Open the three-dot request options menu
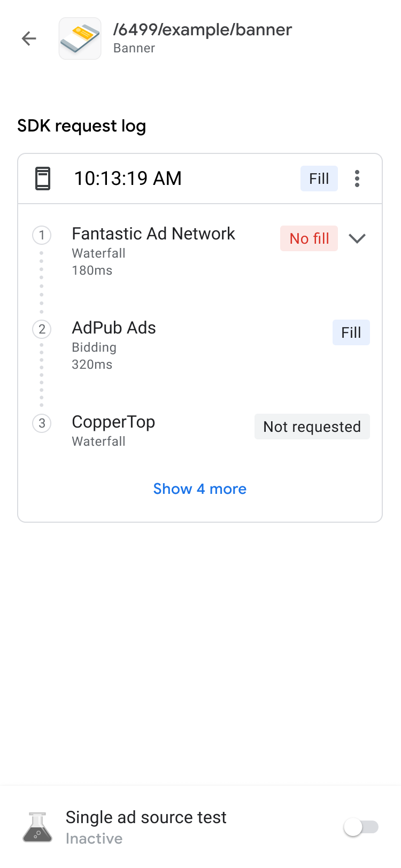Screen dimensions: 401x868 coord(357,179)
